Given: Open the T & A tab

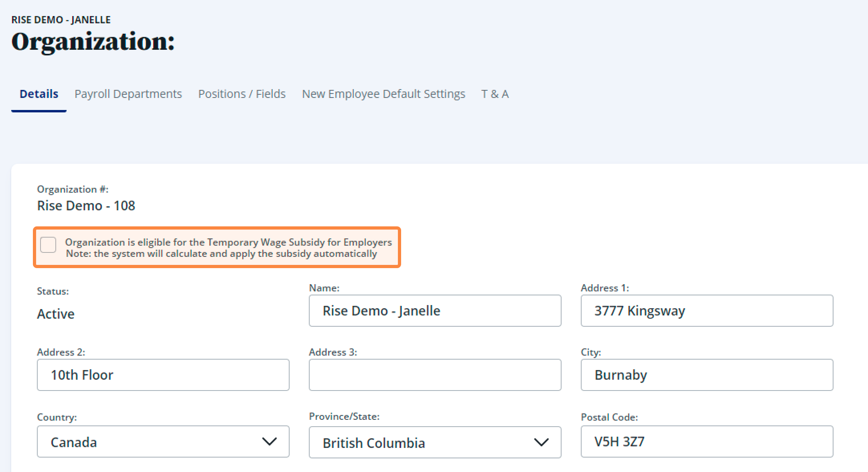Looking at the screenshot, I should pos(495,94).
